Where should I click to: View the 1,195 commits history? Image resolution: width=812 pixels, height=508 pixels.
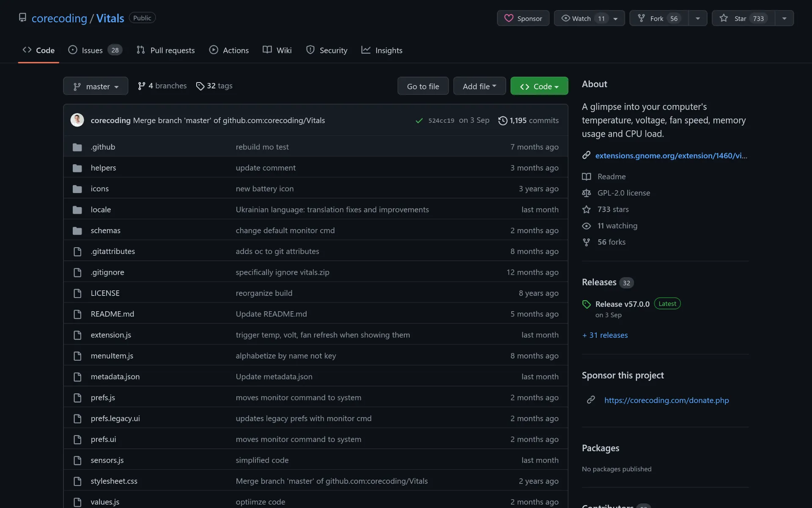[x=528, y=121]
